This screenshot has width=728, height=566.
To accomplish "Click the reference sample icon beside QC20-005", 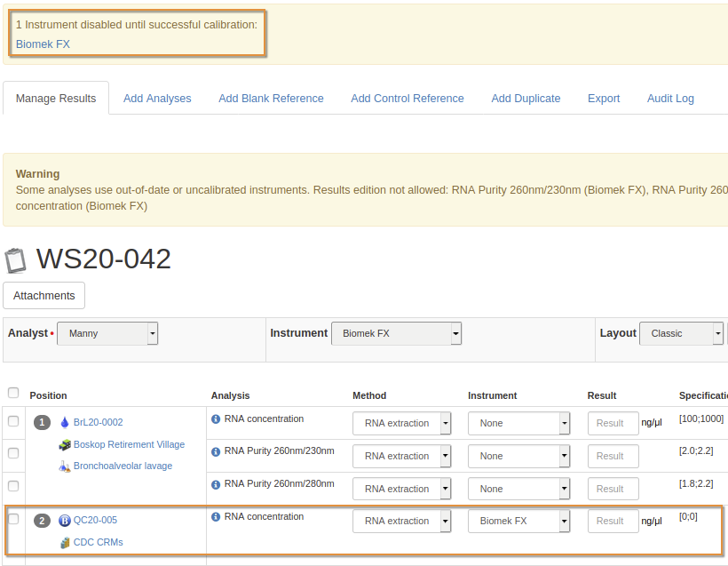I will tap(64, 521).
